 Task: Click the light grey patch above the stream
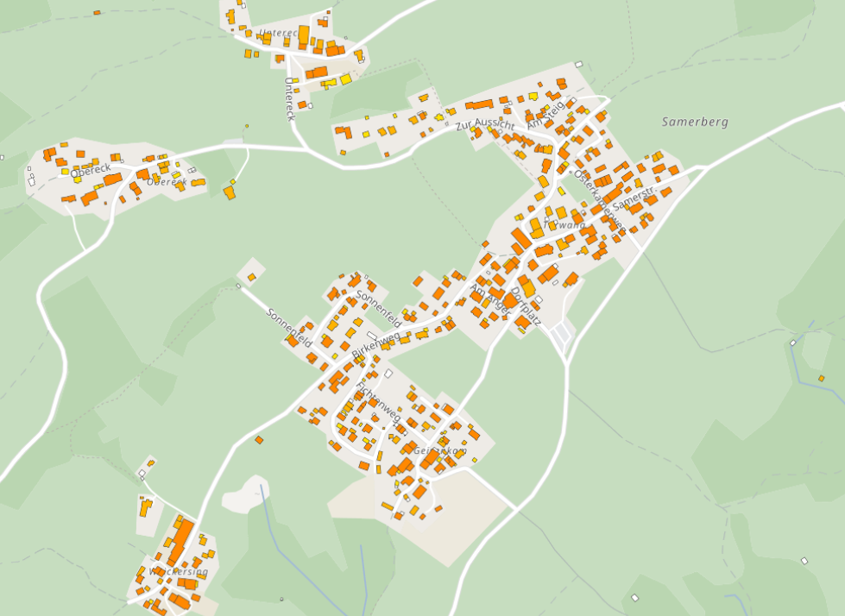pyautogui.click(x=245, y=493)
